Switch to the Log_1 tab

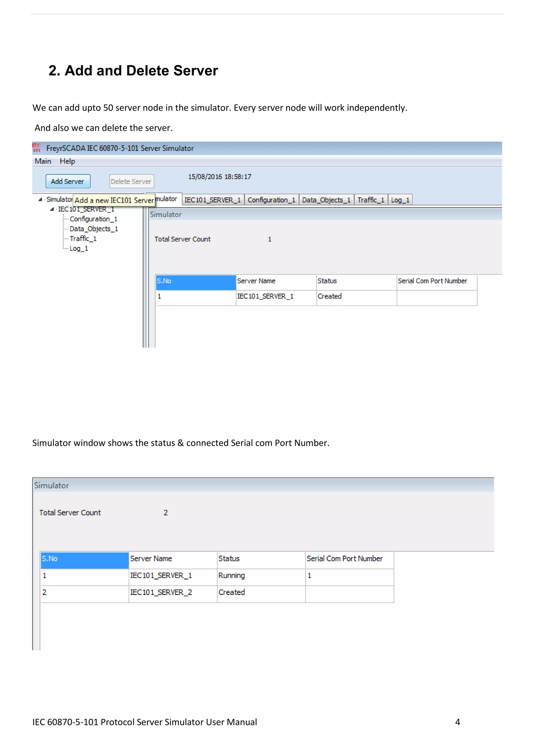tap(400, 200)
